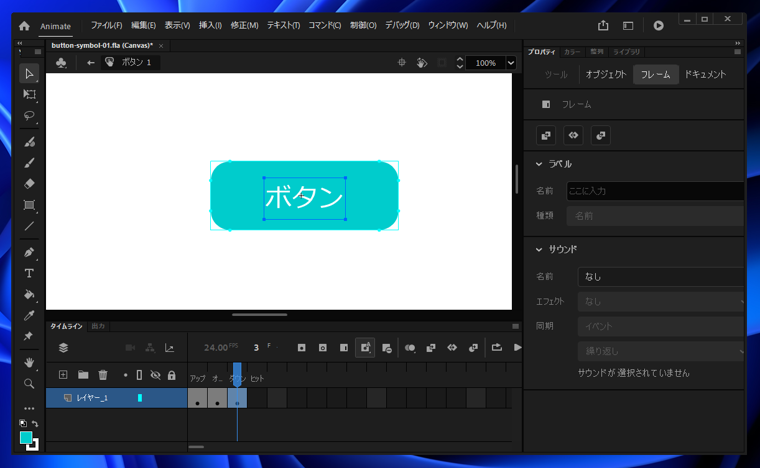Switch to the ドキュメント tab

(705, 75)
